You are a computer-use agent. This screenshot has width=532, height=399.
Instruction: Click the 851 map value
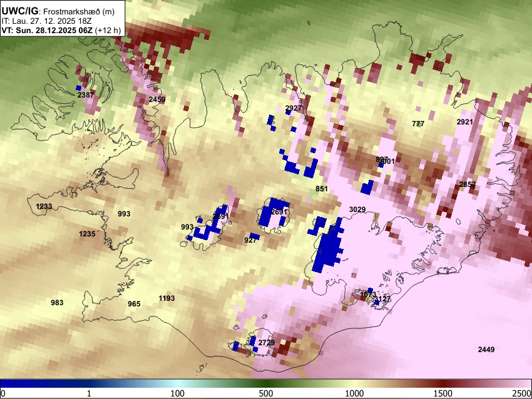(321, 189)
